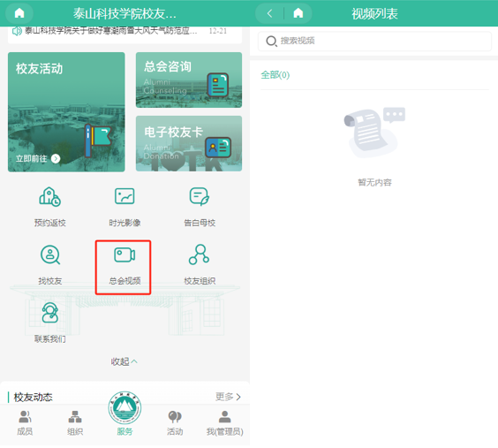
Task: Click the 泰山科技学院校友 header title
Action: point(124,13)
